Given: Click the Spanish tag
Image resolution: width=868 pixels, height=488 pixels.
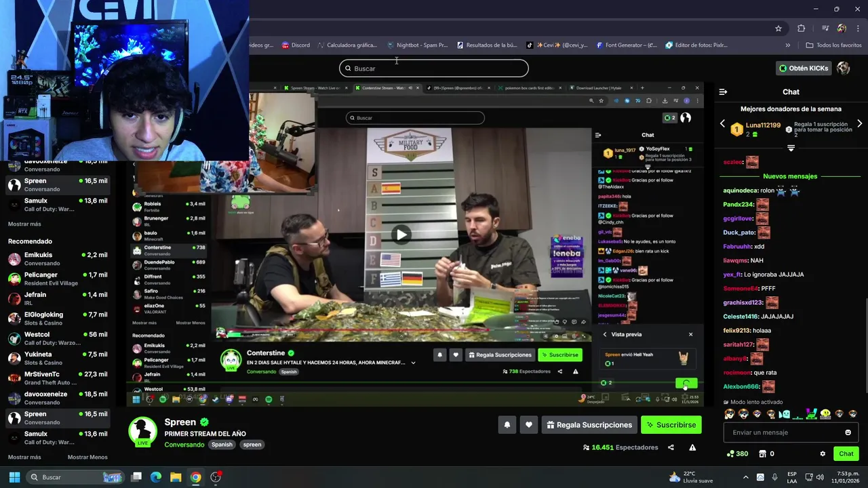Looking at the screenshot, I should [222, 445].
